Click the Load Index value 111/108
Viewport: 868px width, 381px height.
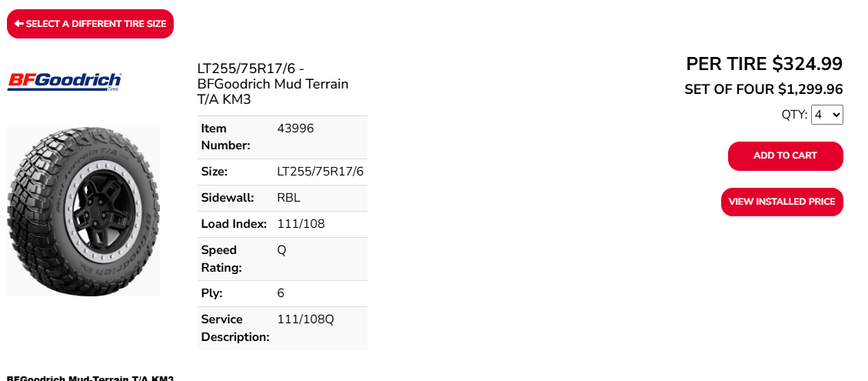[x=301, y=224]
